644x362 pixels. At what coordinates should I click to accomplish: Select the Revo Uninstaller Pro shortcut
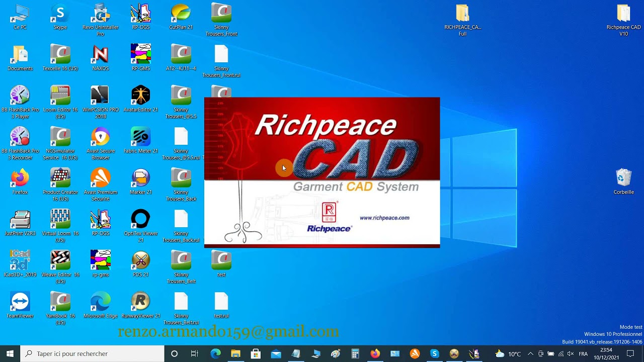coord(101,20)
